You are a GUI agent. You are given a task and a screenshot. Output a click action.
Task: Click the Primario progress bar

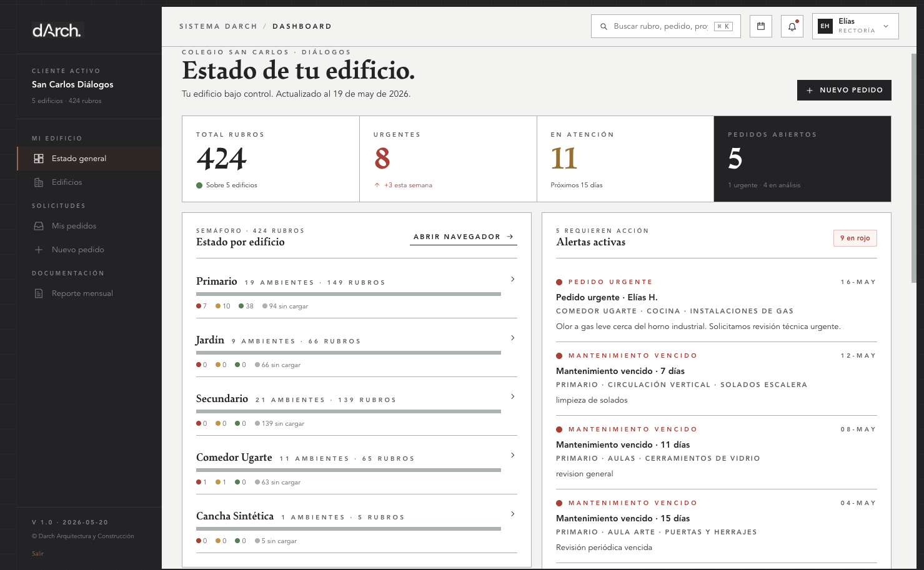(x=349, y=294)
